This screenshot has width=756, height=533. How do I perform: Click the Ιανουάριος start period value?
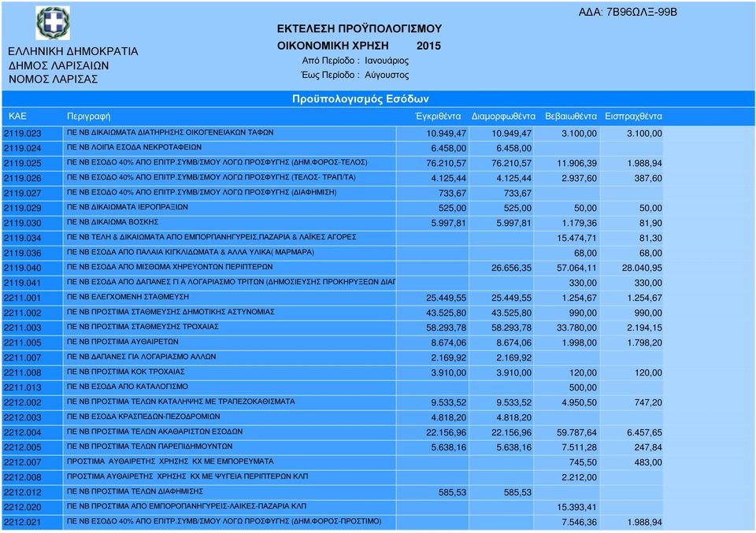click(x=387, y=61)
